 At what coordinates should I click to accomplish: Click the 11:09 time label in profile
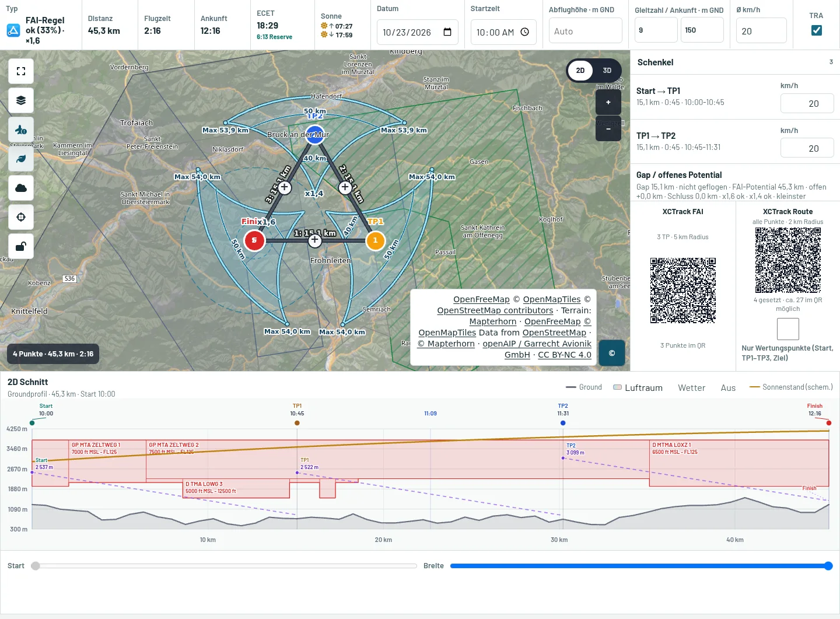coord(430,414)
